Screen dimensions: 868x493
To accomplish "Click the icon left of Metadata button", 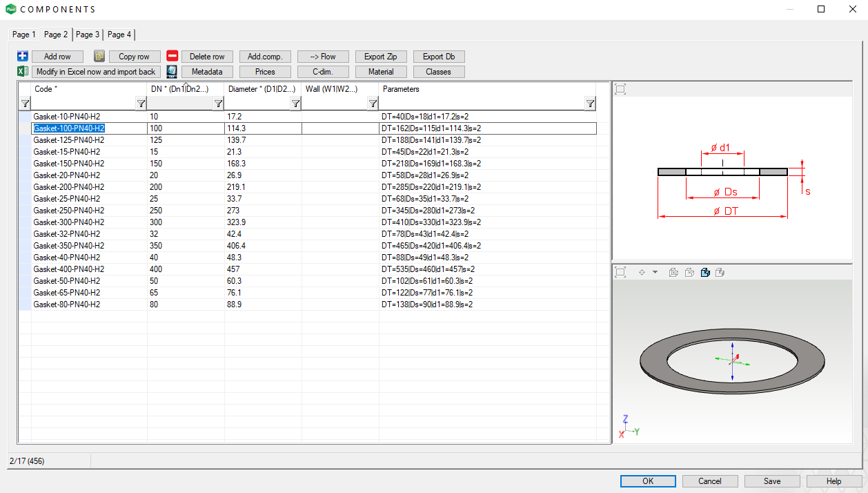I will tap(172, 72).
